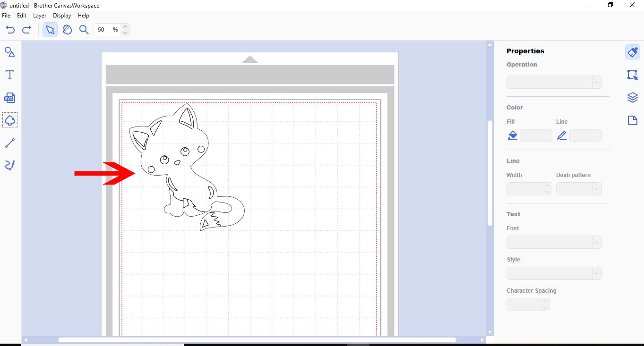Click the canvas scroll-up arrow
This screenshot has height=346, width=644.
(x=490, y=44)
